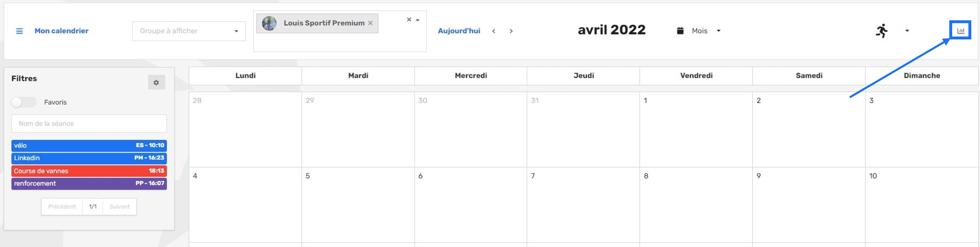Viewport: 980px width, 247px height.
Task: Open the hamburger menu beside Mon calendrier
Action: [19, 31]
